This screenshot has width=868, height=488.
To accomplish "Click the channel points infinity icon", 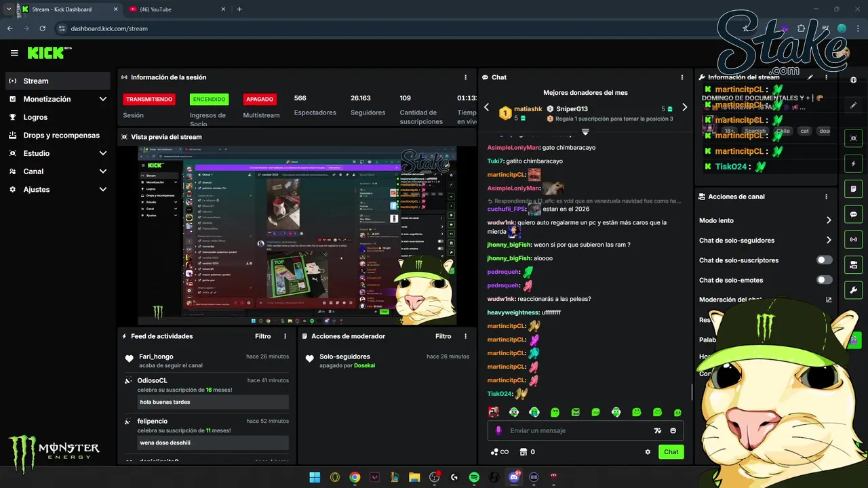I will (x=500, y=452).
